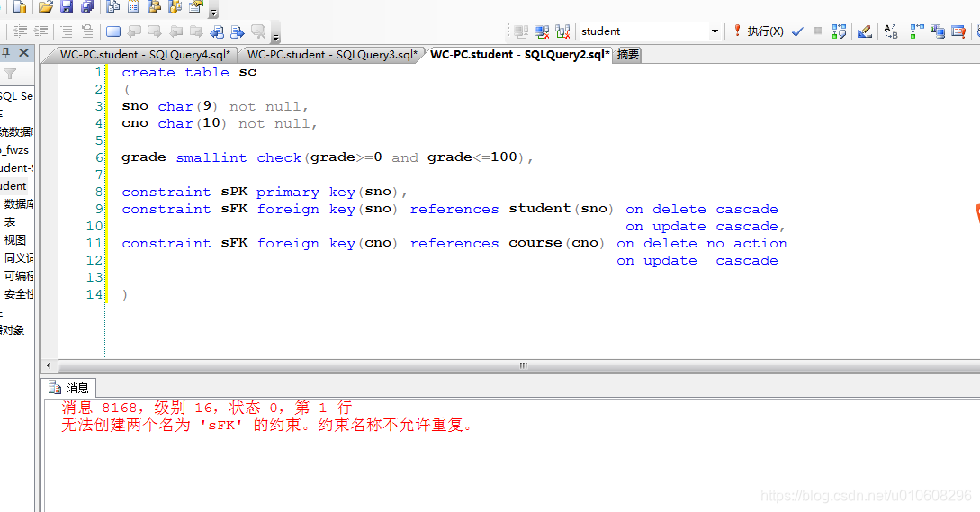Screen dimensions: 980x512
Task: Open the 摘要 tab
Action: click(x=628, y=54)
